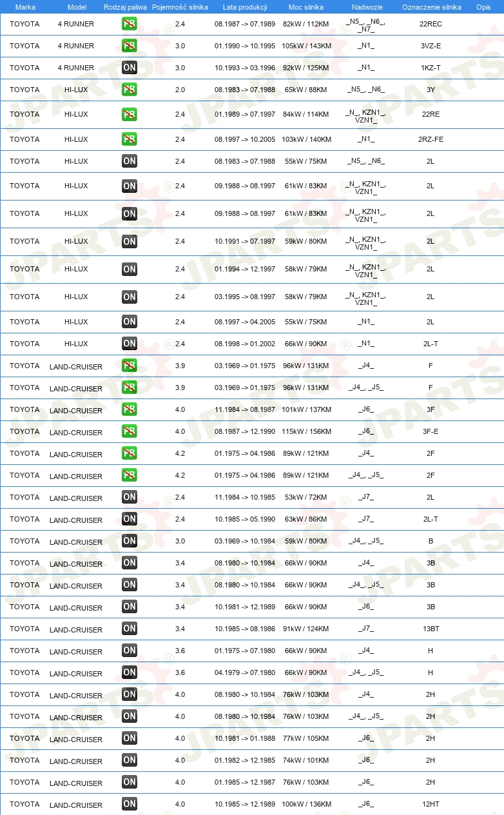
Task: Select the power value 115kW / 156KM
Action: (x=306, y=431)
